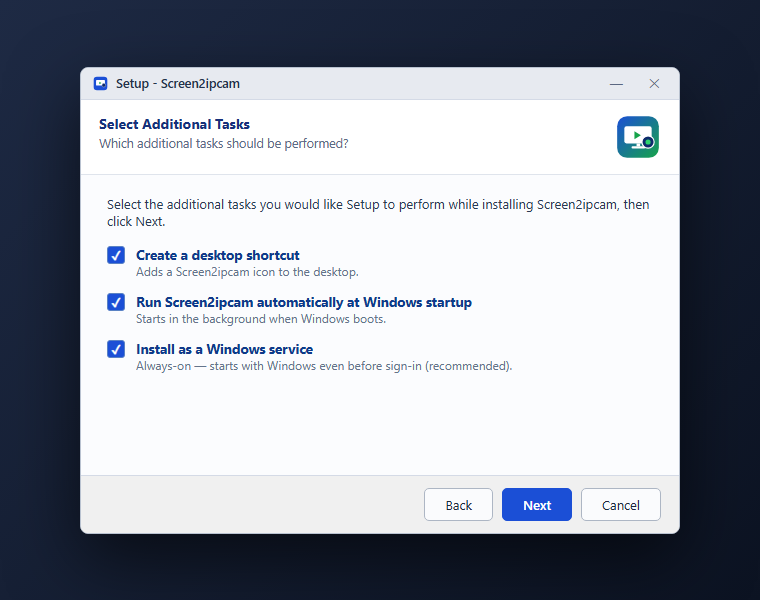Image resolution: width=760 pixels, height=600 pixels.
Task: Click the 'Select Additional Tasks' heading
Action: pyautogui.click(x=174, y=124)
